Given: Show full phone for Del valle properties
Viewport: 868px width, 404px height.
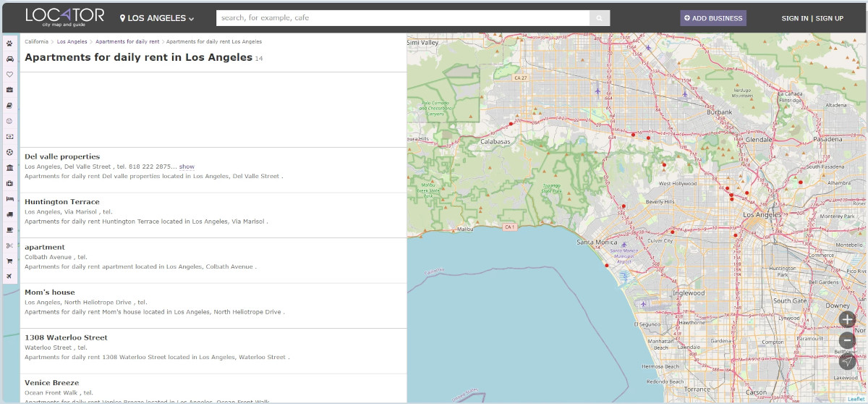Looking at the screenshot, I should click(x=187, y=167).
